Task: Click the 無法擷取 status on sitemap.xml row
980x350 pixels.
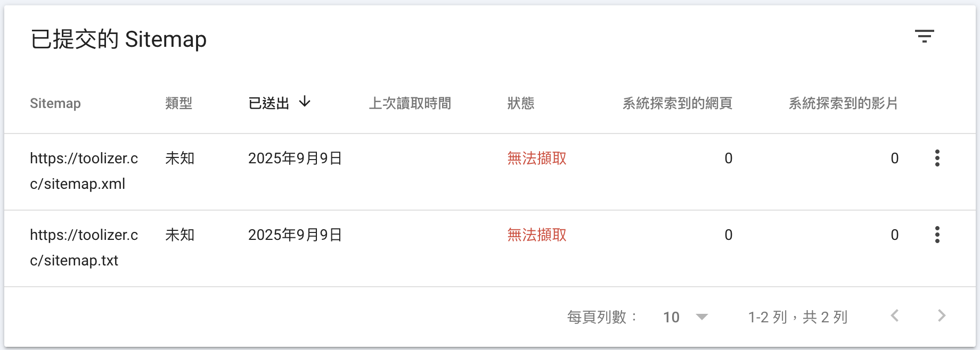Action: 536,158
